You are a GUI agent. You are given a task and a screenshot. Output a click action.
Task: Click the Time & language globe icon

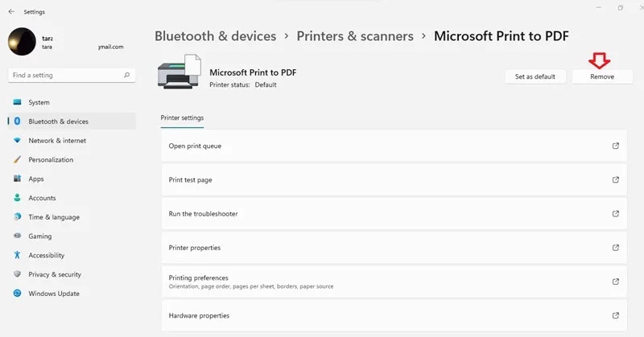pos(17,216)
